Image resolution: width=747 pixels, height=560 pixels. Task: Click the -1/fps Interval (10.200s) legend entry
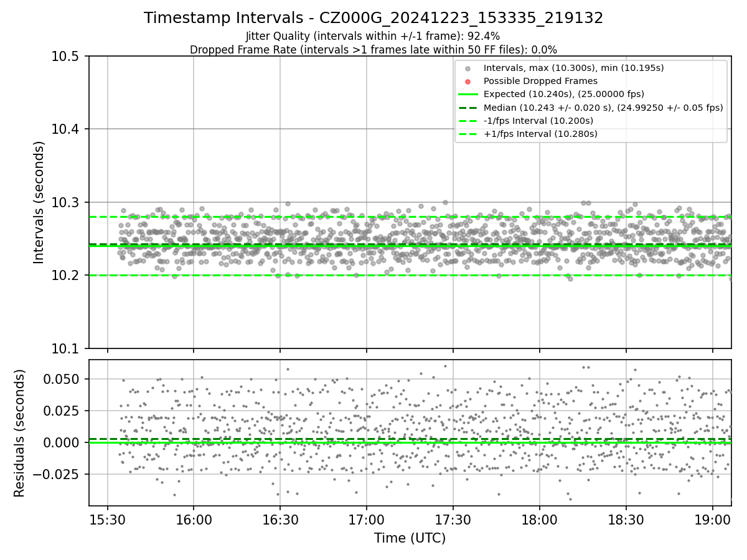pos(538,121)
